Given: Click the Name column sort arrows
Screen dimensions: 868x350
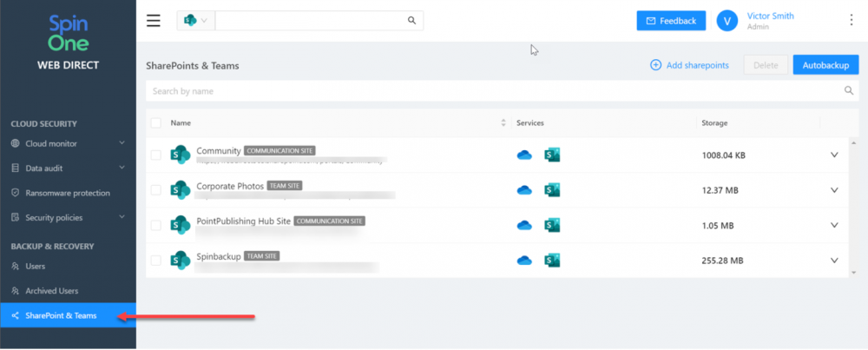Looking at the screenshot, I should [503, 123].
